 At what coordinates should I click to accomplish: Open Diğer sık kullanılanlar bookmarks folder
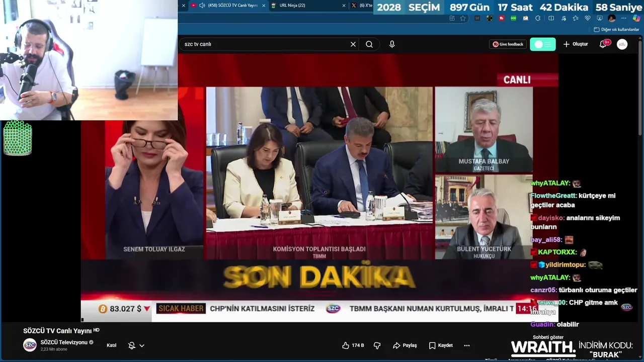[616, 30]
